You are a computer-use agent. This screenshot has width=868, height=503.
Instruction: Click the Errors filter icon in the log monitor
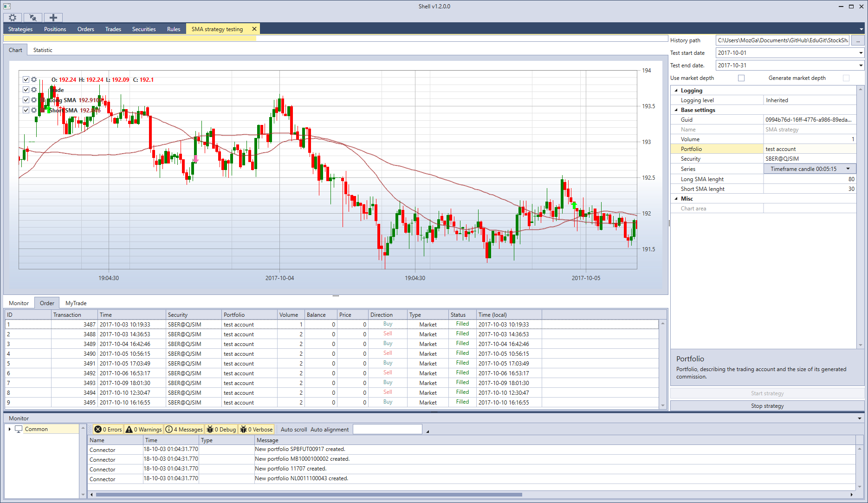point(98,429)
